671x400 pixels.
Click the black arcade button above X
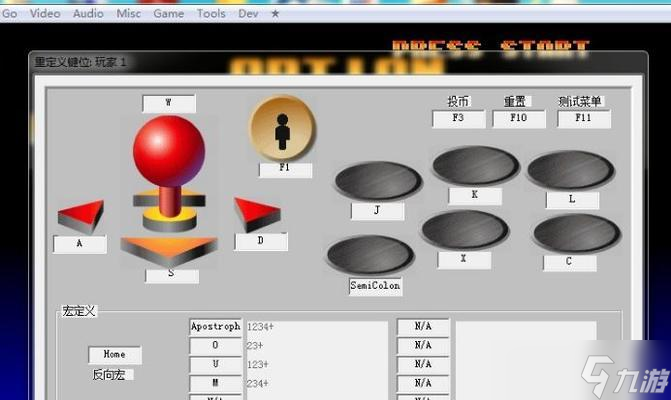(x=465, y=230)
